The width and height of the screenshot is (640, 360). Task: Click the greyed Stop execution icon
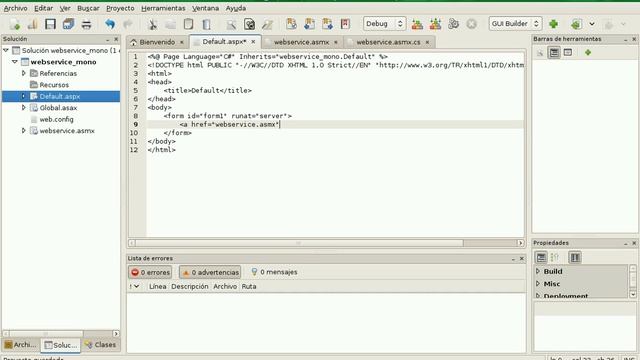pyautogui.click(x=471, y=24)
